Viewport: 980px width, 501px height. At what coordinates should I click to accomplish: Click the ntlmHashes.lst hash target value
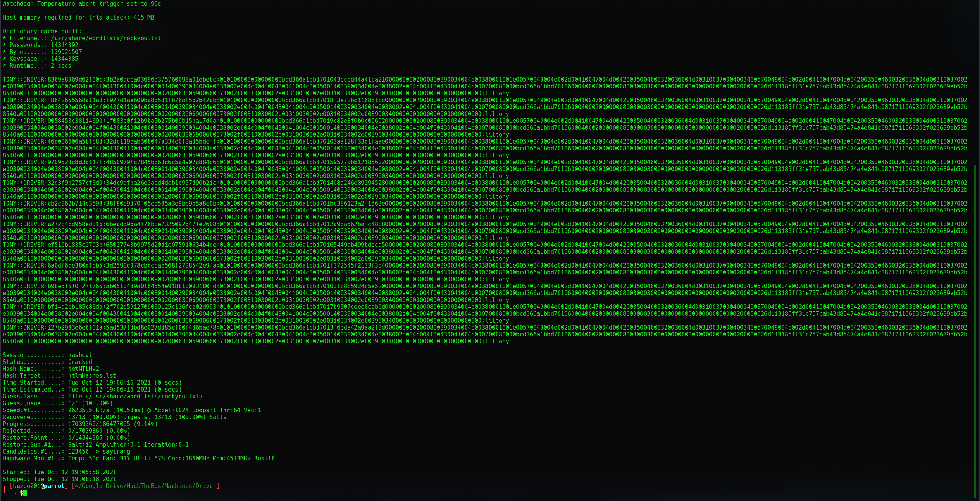coord(92,376)
